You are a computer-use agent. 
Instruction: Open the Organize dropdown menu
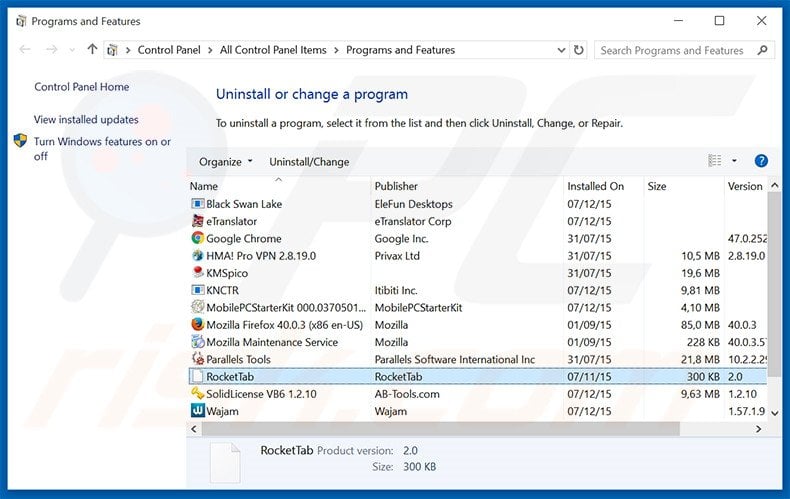tap(225, 162)
